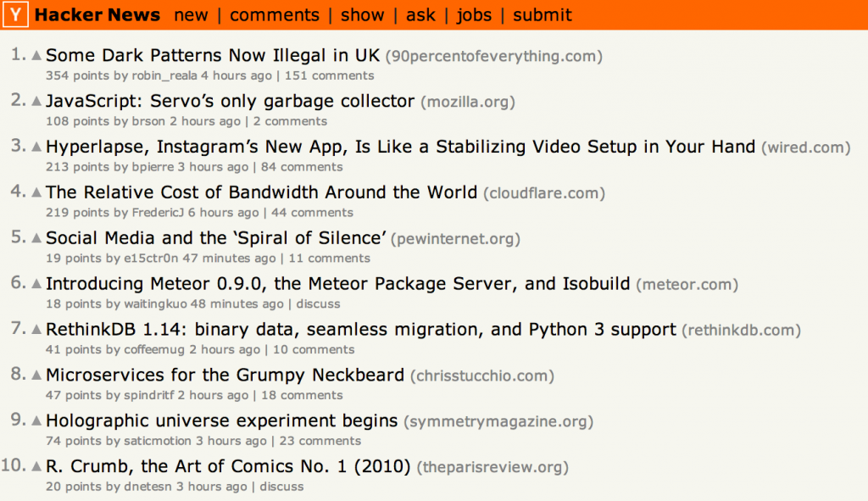Upvote the Meteor 0.9.0 story
Viewport: 868px width, 501px height.
36,282
